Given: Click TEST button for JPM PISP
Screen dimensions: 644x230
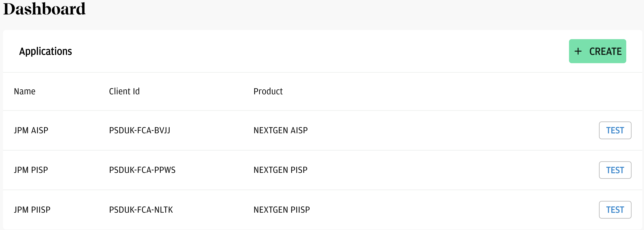Looking at the screenshot, I should coord(615,170).
